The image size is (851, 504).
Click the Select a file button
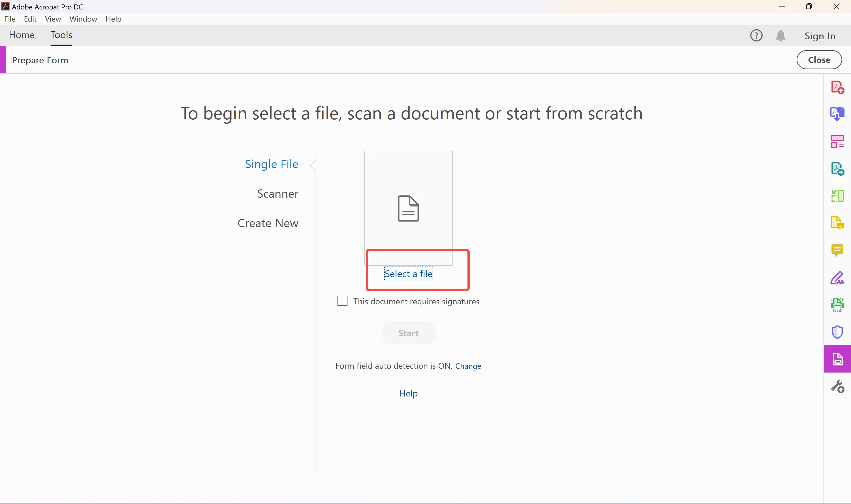[409, 274]
